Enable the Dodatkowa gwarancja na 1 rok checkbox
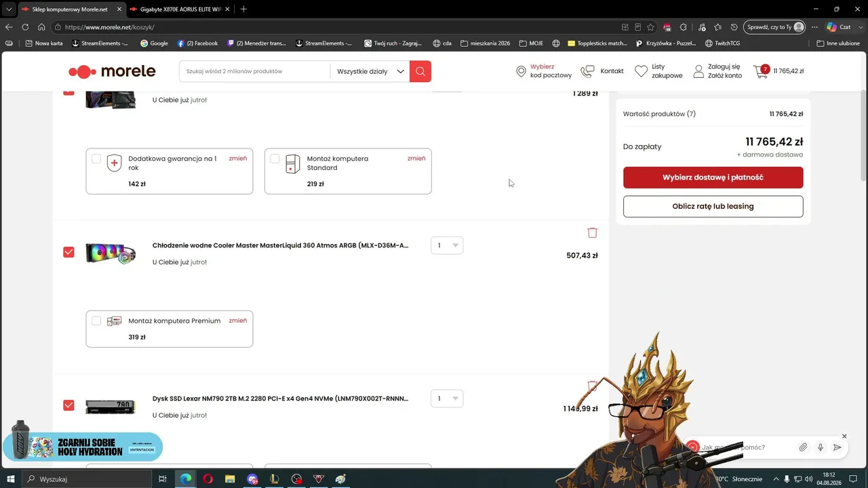 [96, 159]
